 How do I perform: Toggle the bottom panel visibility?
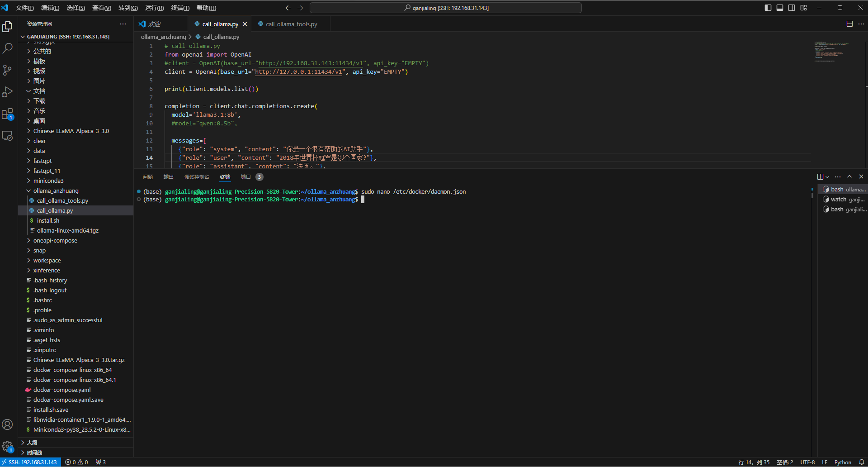coord(780,8)
